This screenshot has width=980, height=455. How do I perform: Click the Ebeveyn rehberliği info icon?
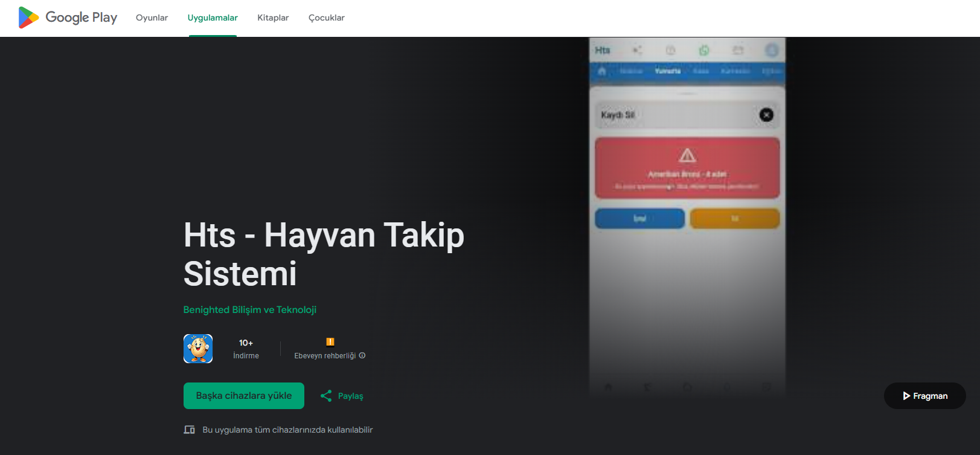point(362,355)
